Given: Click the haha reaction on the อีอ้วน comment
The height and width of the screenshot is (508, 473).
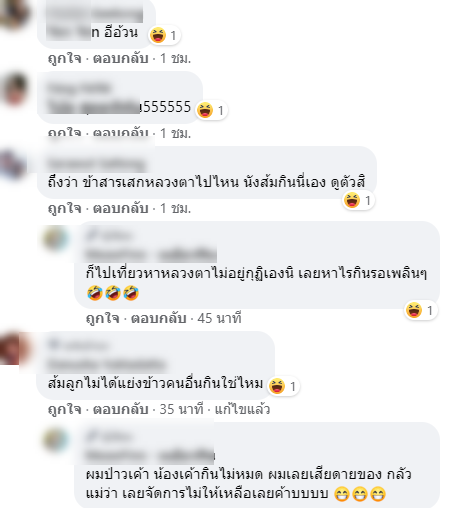Looking at the screenshot, I should [x=164, y=35].
